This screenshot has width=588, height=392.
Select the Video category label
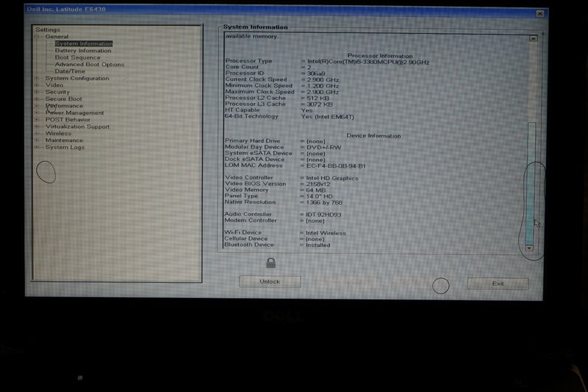54,85
